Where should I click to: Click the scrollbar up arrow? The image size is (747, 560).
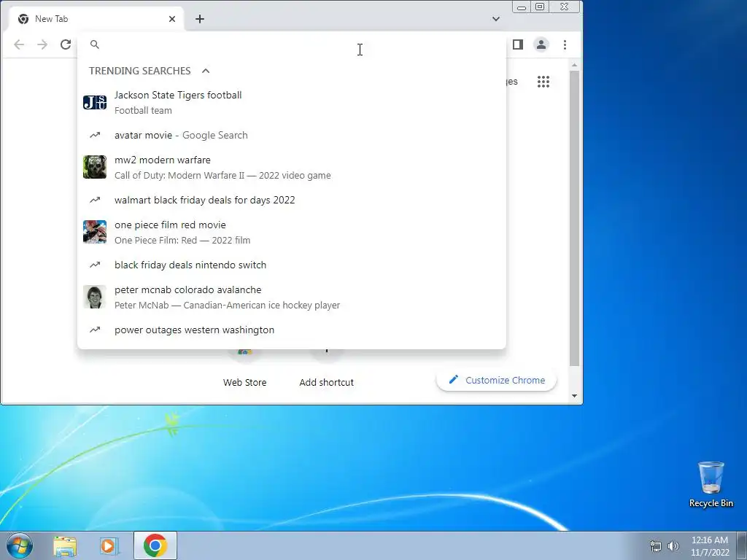[x=575, y=65]
